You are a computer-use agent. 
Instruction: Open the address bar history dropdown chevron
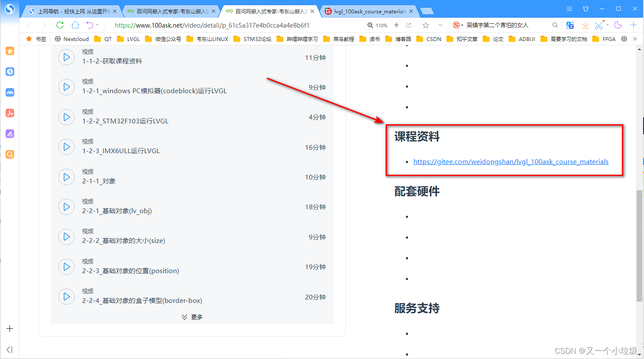[440, 25]
